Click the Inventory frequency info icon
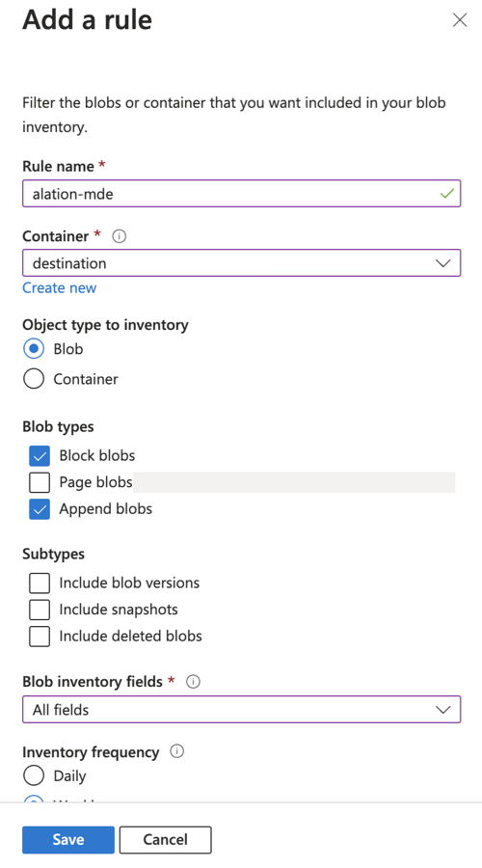Viewport: 482px width, 868px height. (177, 751)
